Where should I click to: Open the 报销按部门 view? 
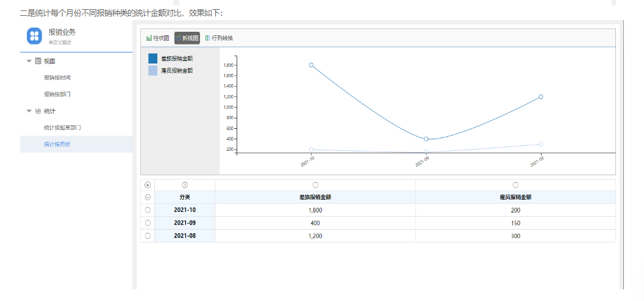57,94
